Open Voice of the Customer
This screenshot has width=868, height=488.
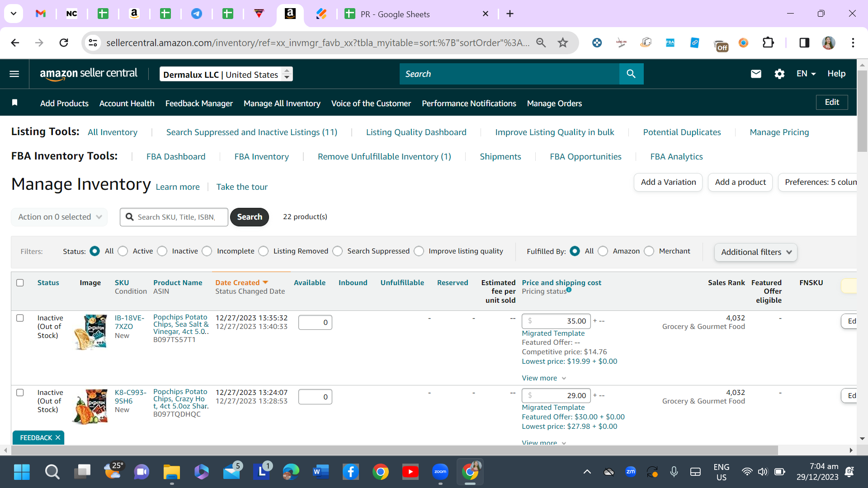click(371, 103)
